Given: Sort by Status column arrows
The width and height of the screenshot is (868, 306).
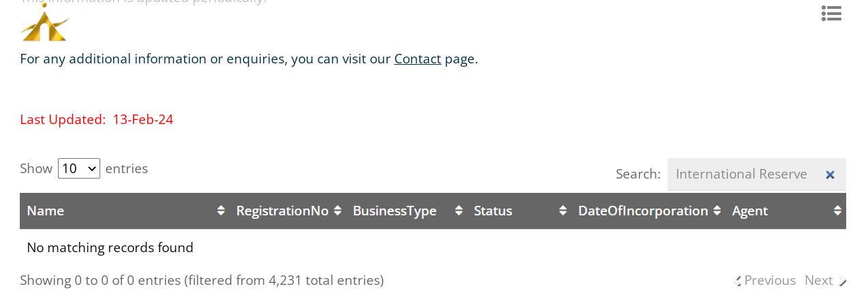Looking at the screenshot, I should pos(563,211).
